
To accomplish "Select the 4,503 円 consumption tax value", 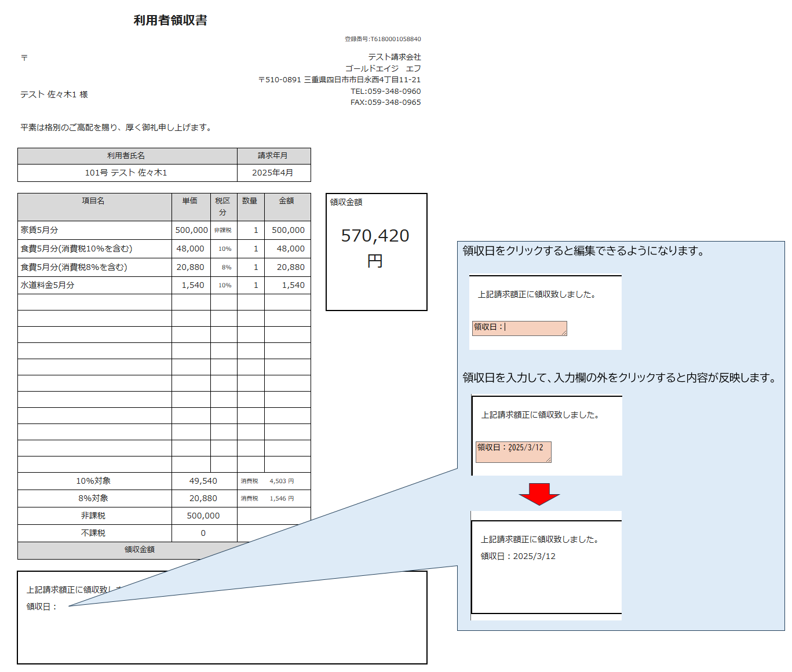I will pos(281,481).
